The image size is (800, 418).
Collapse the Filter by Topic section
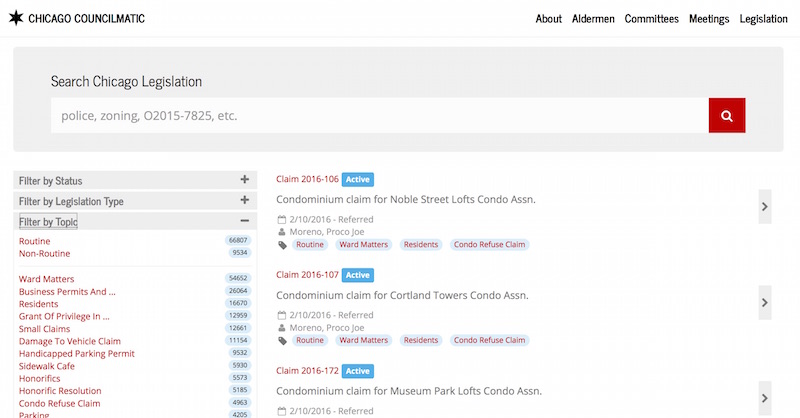coord(135,222)
